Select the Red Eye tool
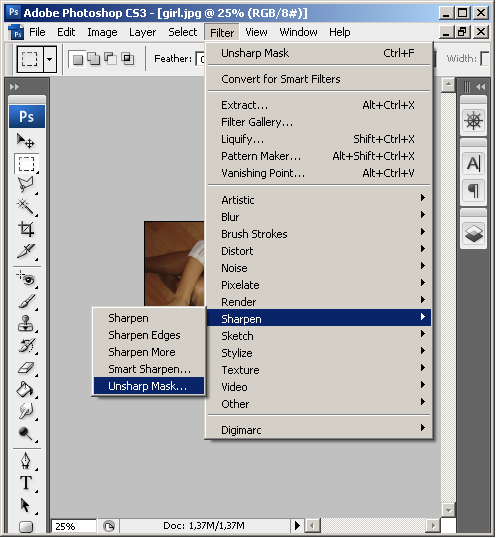Screen dimensions: 496x538 (26, 279)
